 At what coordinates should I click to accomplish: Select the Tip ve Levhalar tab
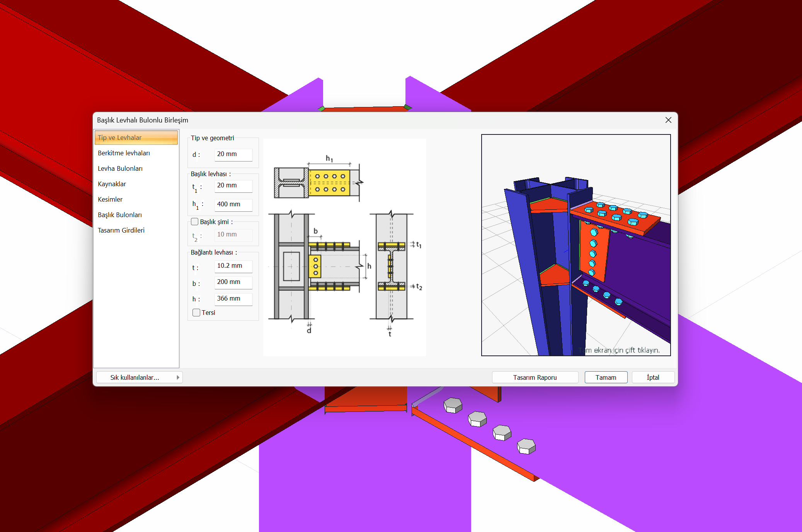pyautogui.click(x=136, y=138)
